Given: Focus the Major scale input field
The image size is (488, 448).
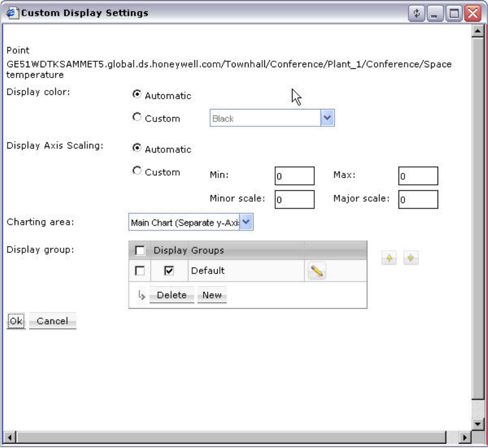Looking at the screenshot, I should (x=418, y=199).
